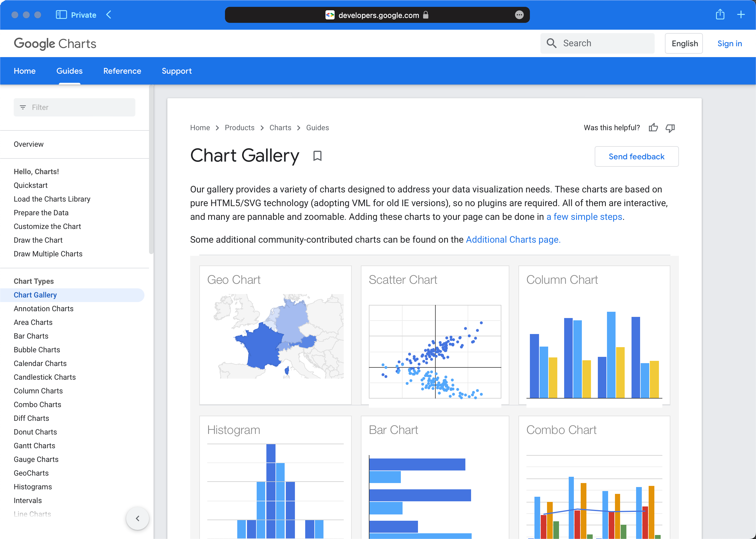Open Draw the Chart
The image size is (756, 539).
pos(38,240)
